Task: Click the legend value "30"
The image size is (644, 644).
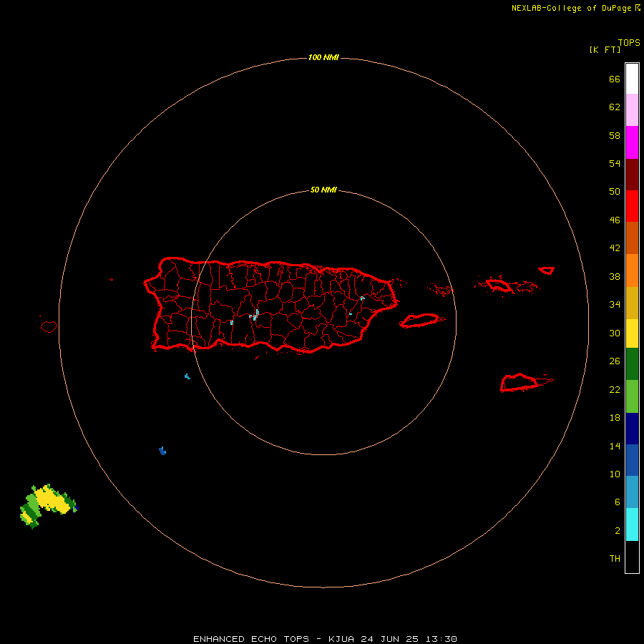Action: coord(615,333)
